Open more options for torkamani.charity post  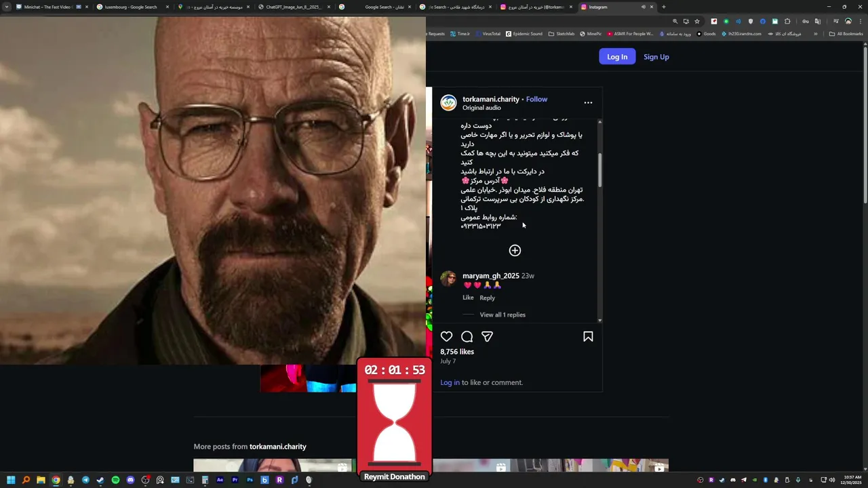coord(588,103)
